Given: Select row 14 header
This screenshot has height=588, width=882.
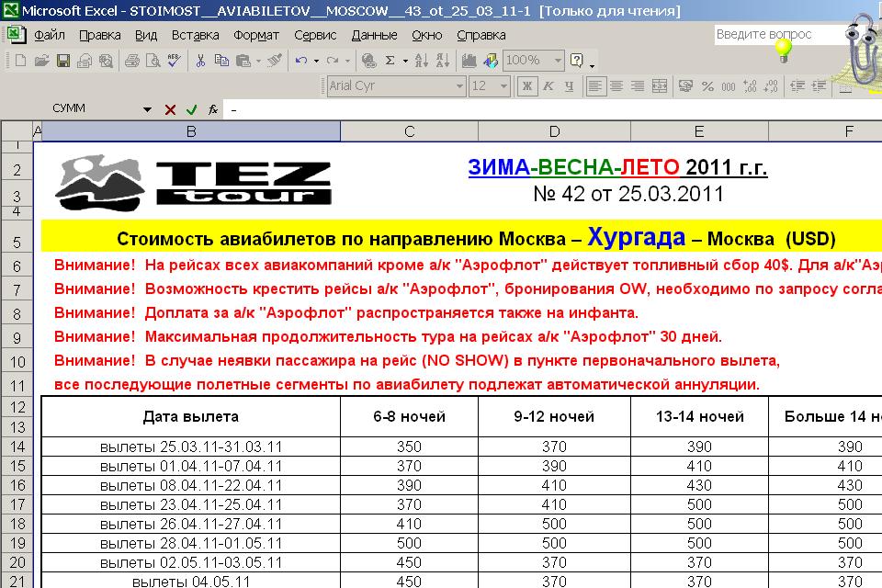Looking at the screenshot, I should [17, 447].
